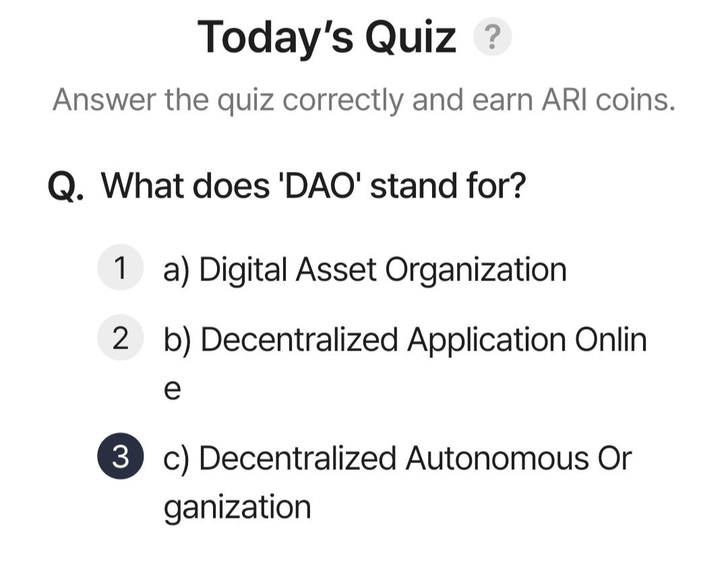Choose answer 'c) Decentralized Autonomous Or'
The width and height of the screenshot is (728, 563).
[398, 458]
